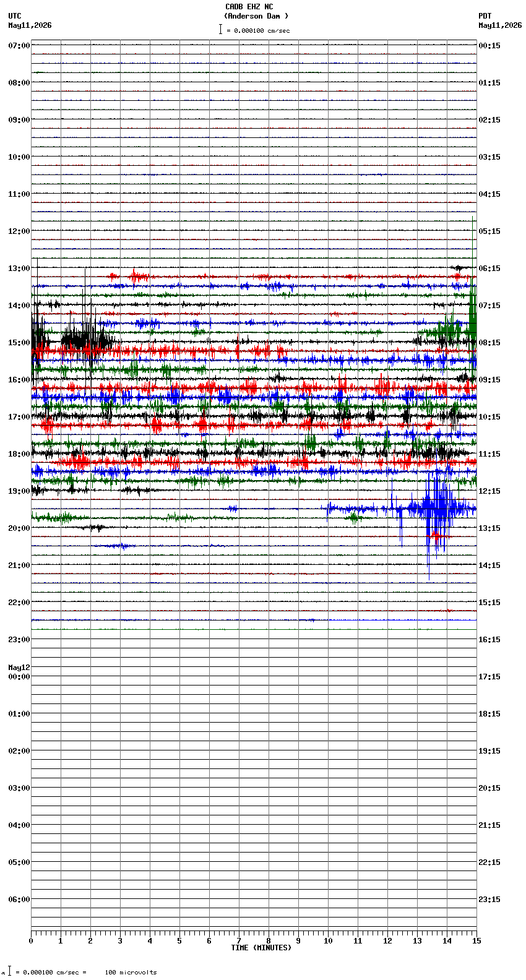The height and width of the screenshot is (980, 526).
Task: Click the 19:15 PDT time label
Action: pyautogui.click(x=489, y=751)
